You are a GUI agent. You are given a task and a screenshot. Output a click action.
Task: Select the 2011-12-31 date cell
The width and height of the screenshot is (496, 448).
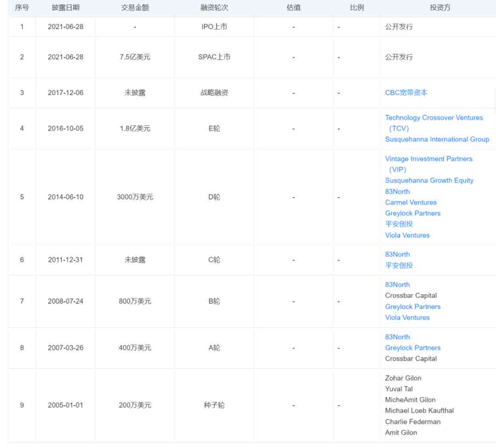pos(66,260)
